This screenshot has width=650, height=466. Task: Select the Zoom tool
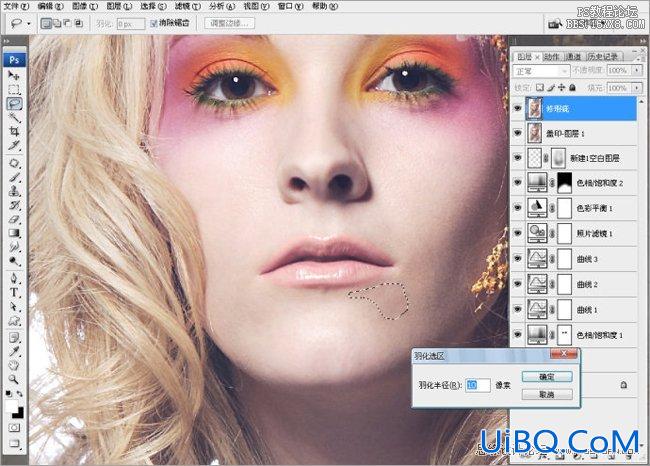(x=14, y=379)
